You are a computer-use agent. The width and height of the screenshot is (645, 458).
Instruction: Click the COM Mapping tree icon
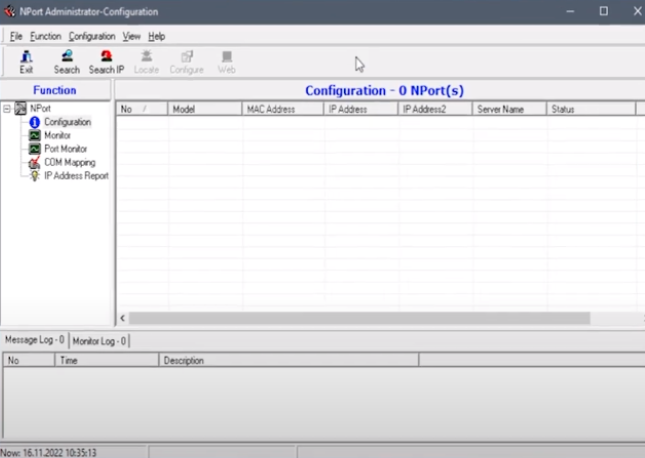tap(34, 163)
